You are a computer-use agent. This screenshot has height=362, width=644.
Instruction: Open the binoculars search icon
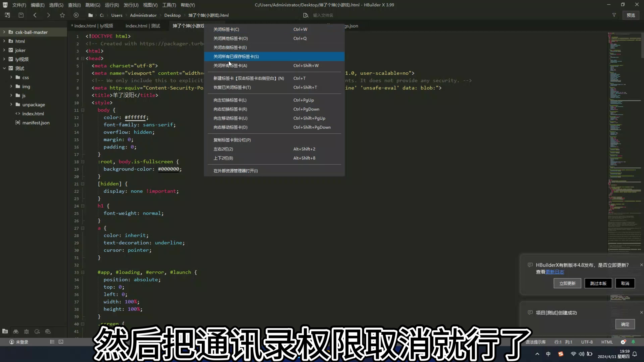pos(16,331)
